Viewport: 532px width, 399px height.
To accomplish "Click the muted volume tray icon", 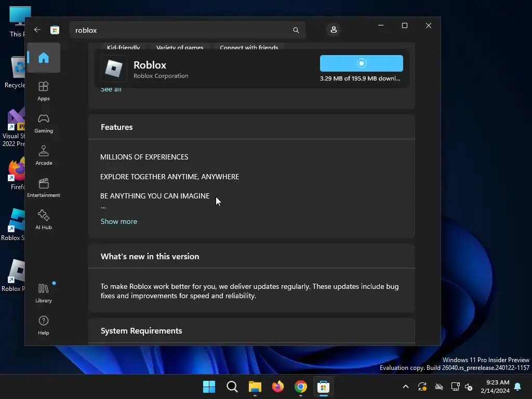I will click(469, 387).
